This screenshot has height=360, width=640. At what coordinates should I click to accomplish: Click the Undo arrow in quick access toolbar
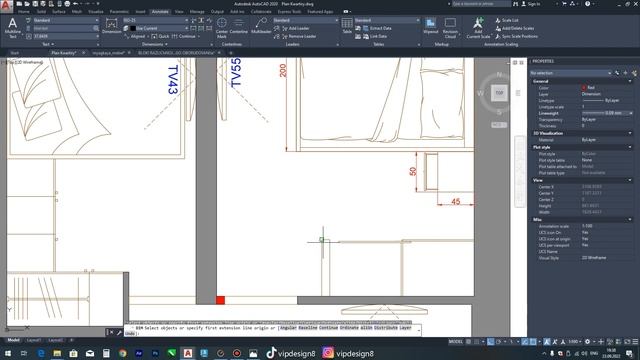pyautogui.click(x=76, y=4)
